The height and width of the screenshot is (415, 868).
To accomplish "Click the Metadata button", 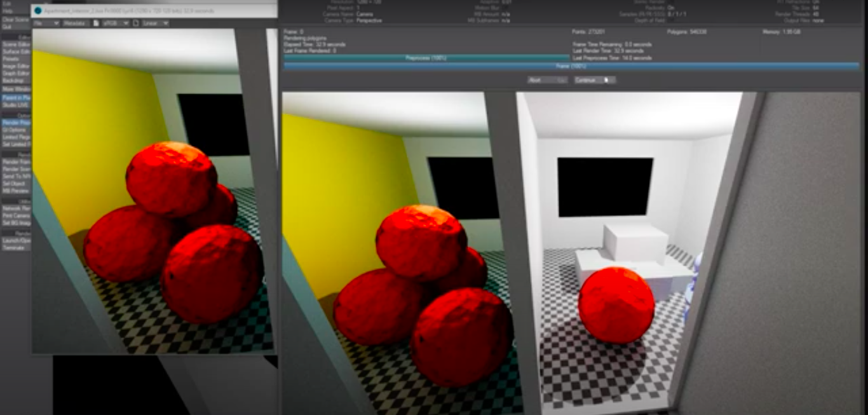I will [x=76, y=23].
